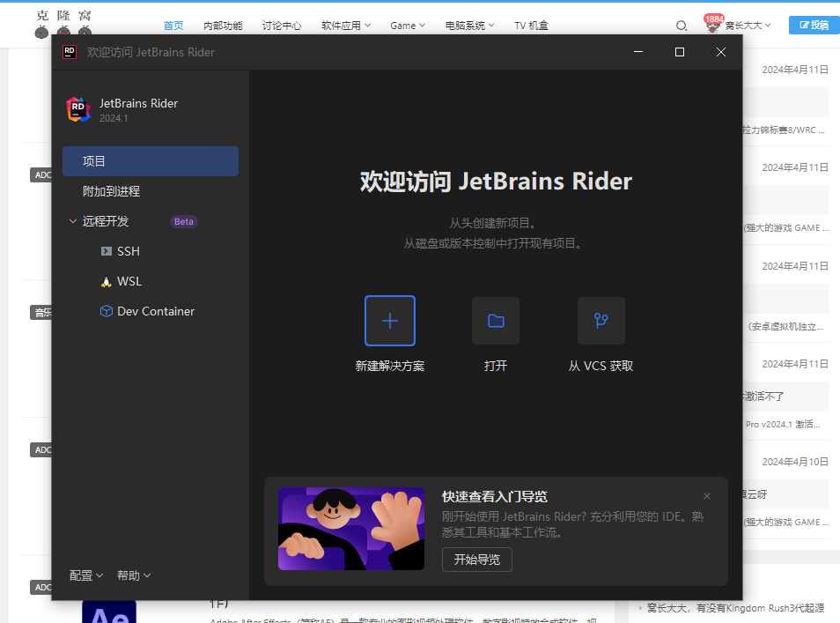The height and width of the screenshot is (623, 840).
Task: Click the 新建解决方案 label
Action: click(x=390, y=367)
